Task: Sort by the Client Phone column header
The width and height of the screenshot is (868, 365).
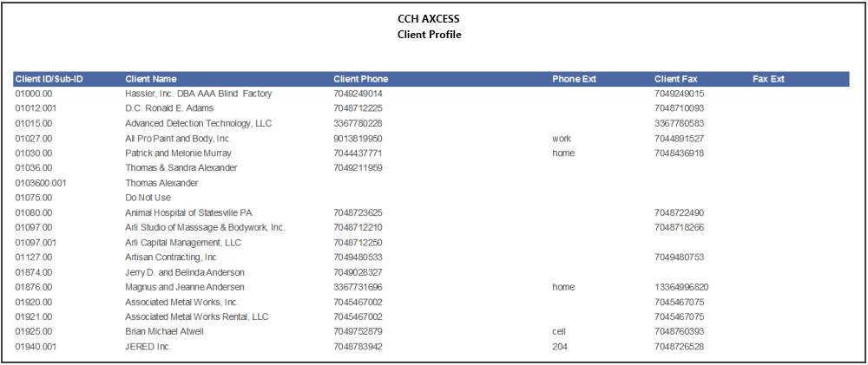Action: coord(360,79)
